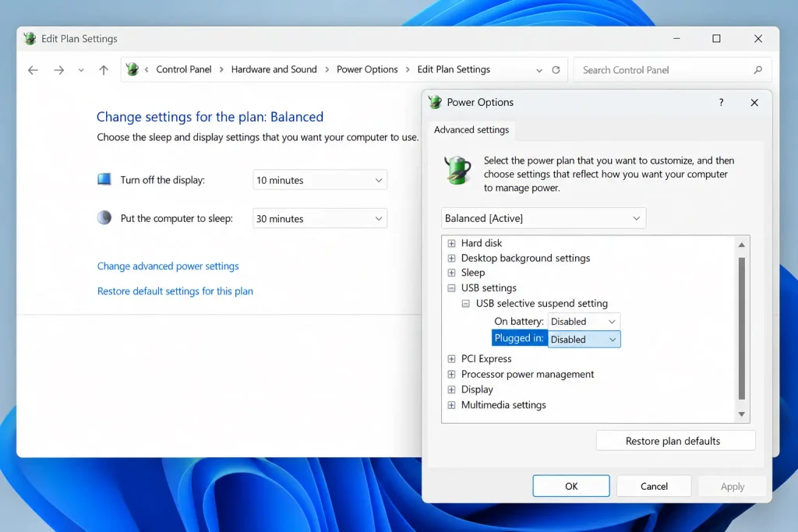Click the display monitor icon
This screenshot has height=532, width=798.
tap(104, 179)
